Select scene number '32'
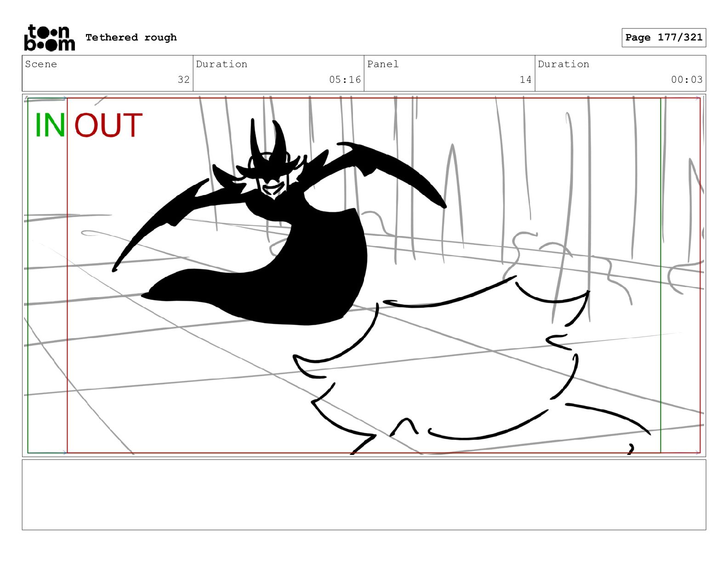The width and height of the screenshot is (728, 563). (184, 80)
